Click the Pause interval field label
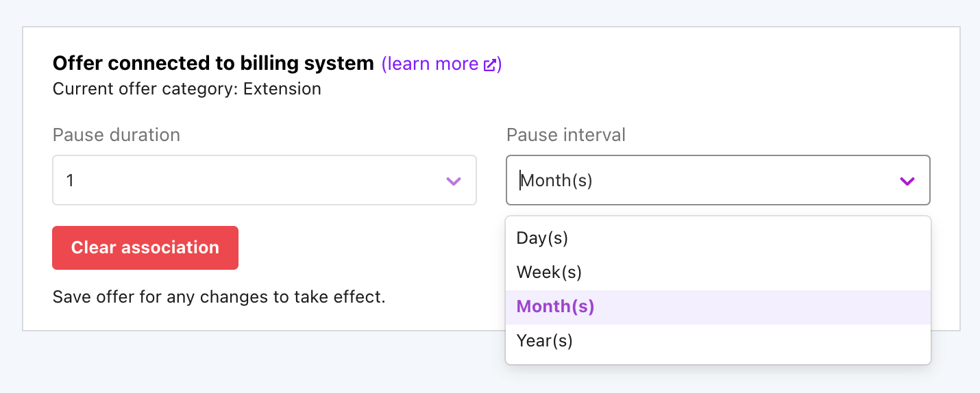 pyautogui.click(x=565, y=135)
